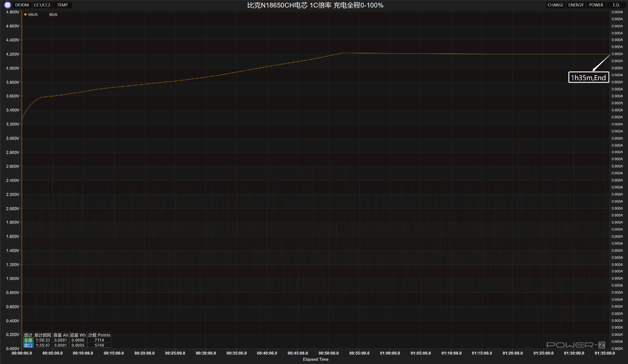
Task: Click the 3.600V voltage axis label
Action: pos(12,96)
